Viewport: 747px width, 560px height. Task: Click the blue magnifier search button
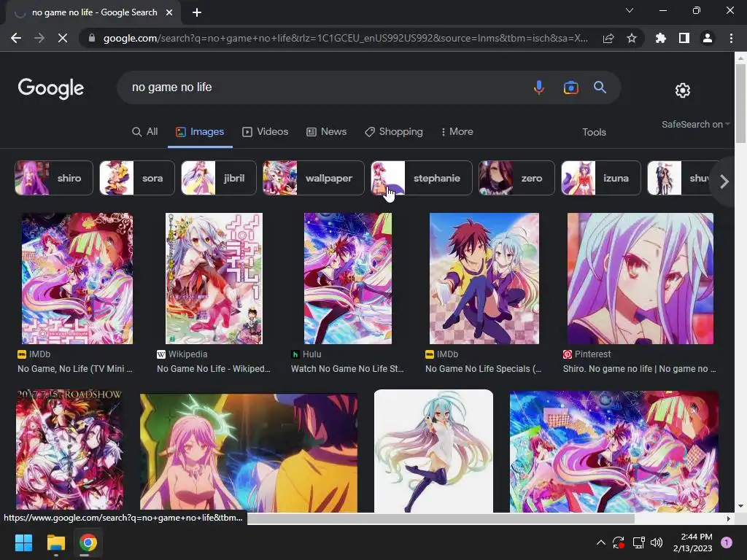(x=600, y=87)
